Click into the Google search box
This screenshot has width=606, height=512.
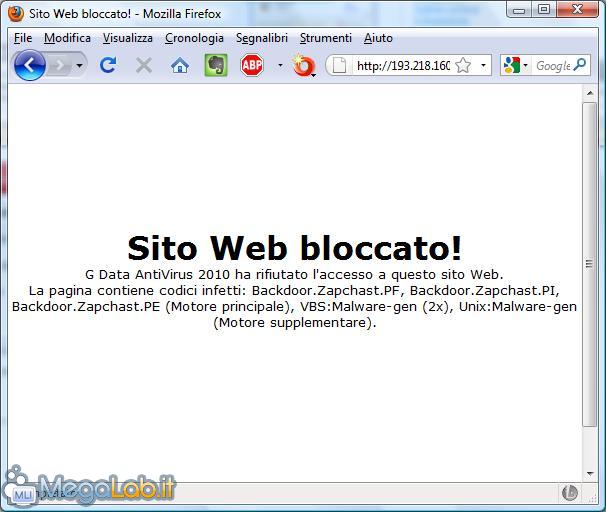coord(552,66)
